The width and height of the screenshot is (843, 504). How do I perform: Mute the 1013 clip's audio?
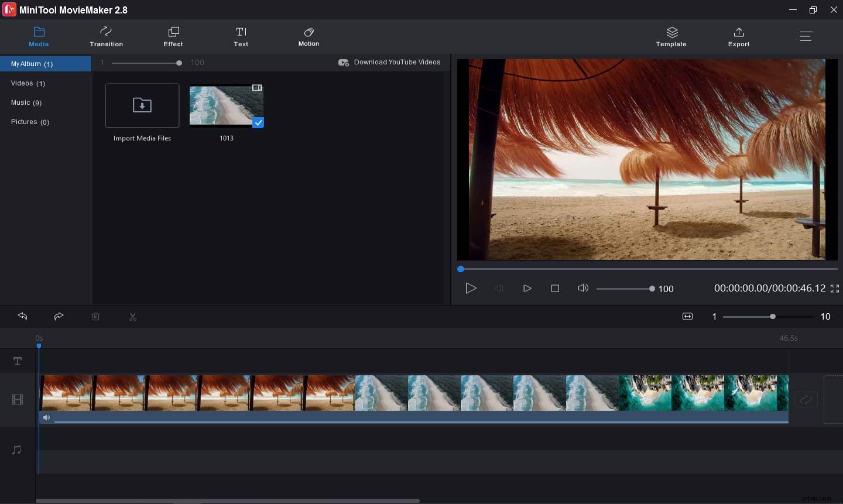tap(47, 417)
